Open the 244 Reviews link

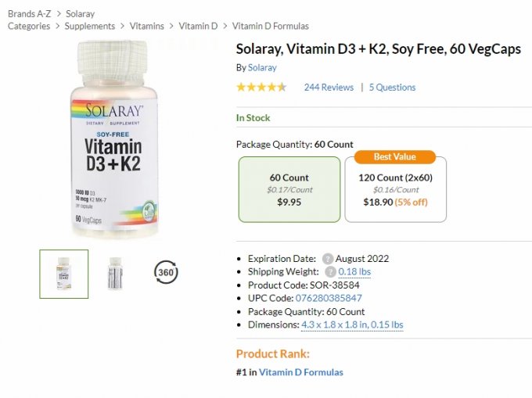[x=329, y=88]
